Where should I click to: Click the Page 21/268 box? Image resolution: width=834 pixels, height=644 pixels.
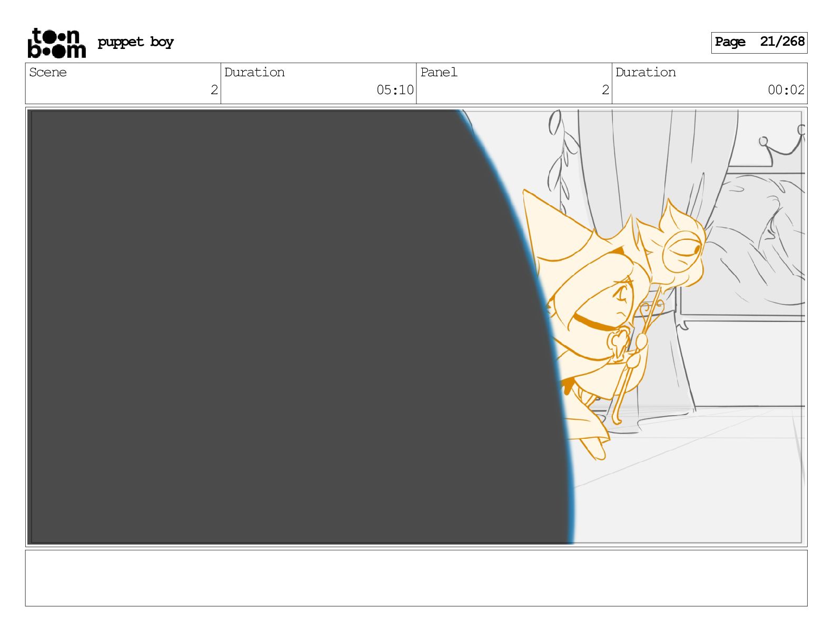coord(759,42)
